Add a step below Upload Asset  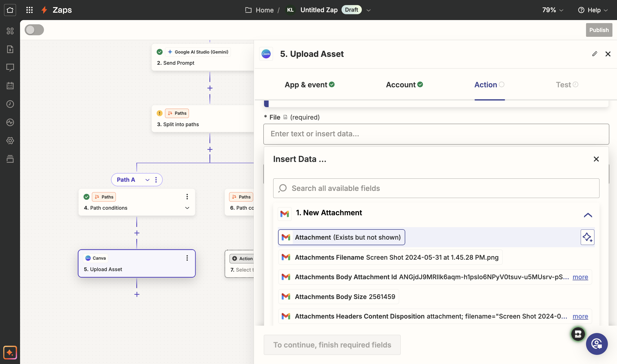[x=137, y=294]
